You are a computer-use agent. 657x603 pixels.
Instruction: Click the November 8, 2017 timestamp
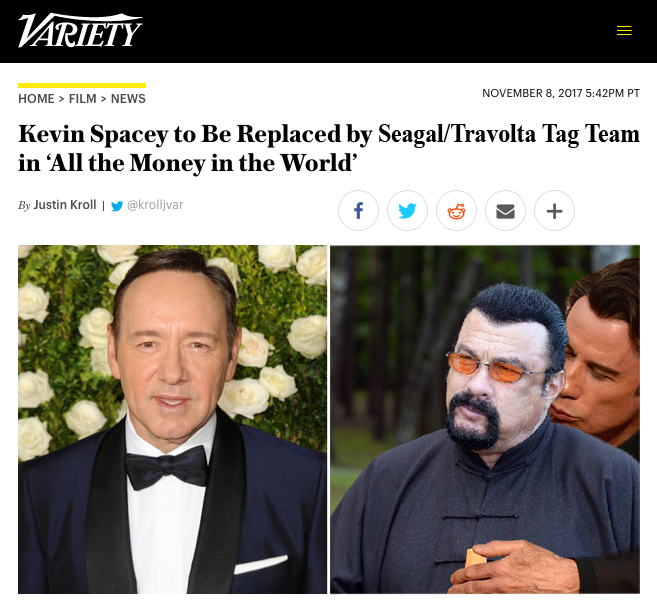coord(561,93)
